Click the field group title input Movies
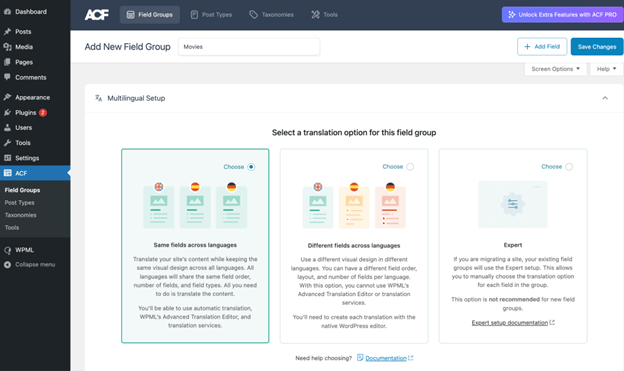This screenshot has height=371, width=624. click(249, 47)
